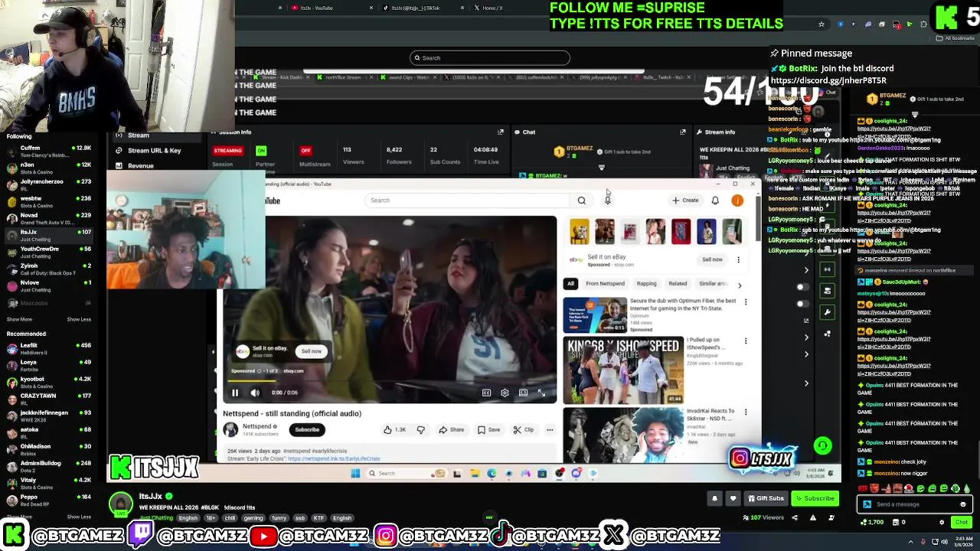Click the heart follow icon on Kick
Viewport: 980px width, 551px height.
(x=733, y=498)
